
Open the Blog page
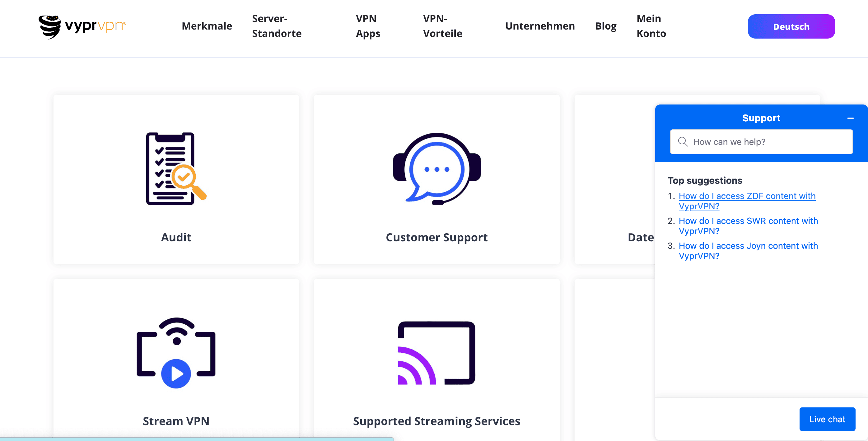click(605, 26)
